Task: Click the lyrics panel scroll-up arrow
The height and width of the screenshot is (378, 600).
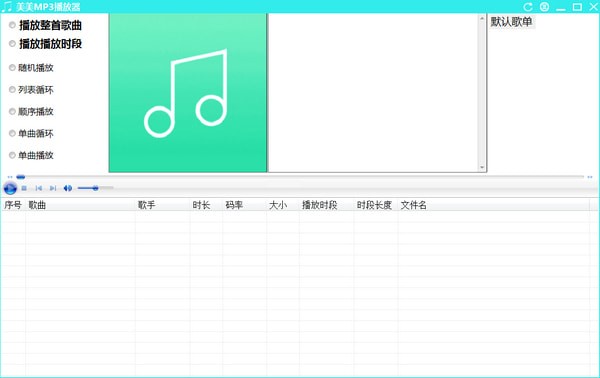Action: pyautogui.click(x=482, y=18)
